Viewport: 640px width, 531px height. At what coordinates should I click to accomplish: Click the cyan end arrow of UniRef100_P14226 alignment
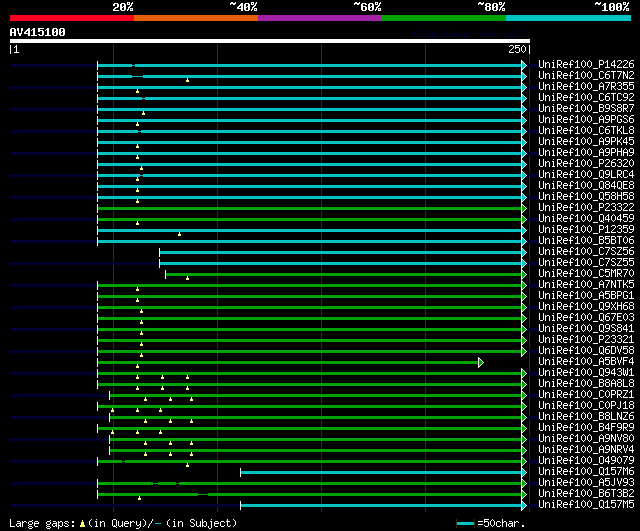click(524, 65)
